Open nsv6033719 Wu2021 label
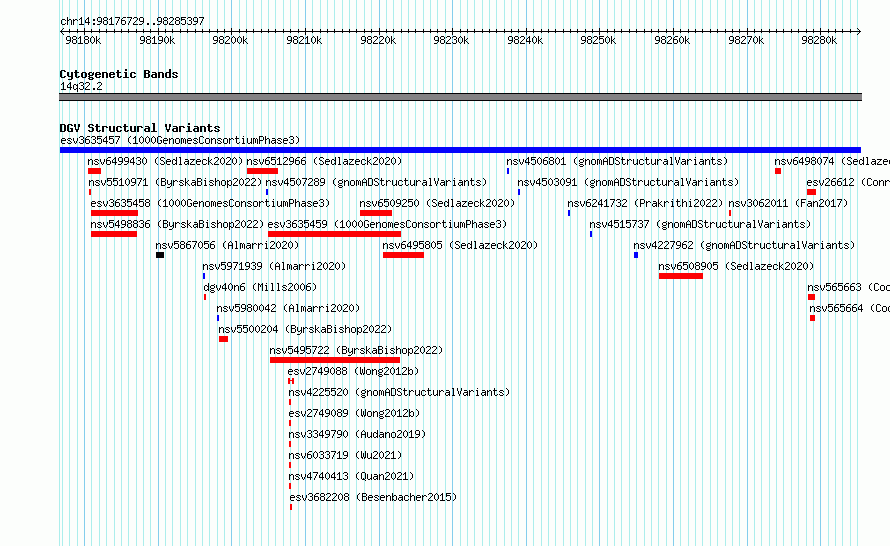The image size is (890, 546). (345, 455)
